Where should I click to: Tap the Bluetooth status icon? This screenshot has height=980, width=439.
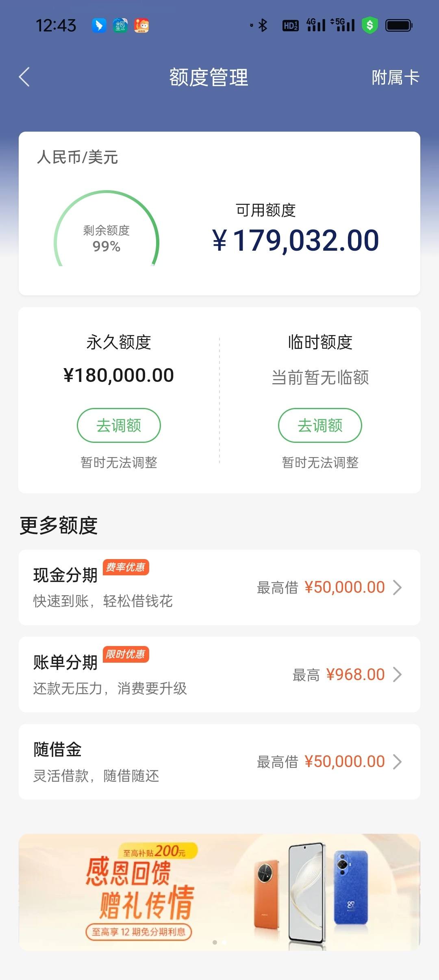[263, 25]
